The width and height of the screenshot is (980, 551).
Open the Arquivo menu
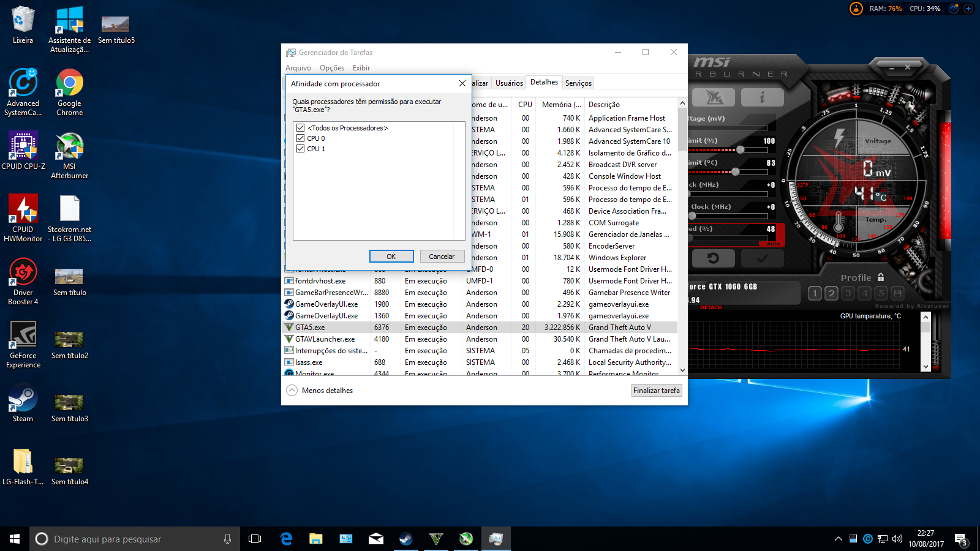click(298, 68)
